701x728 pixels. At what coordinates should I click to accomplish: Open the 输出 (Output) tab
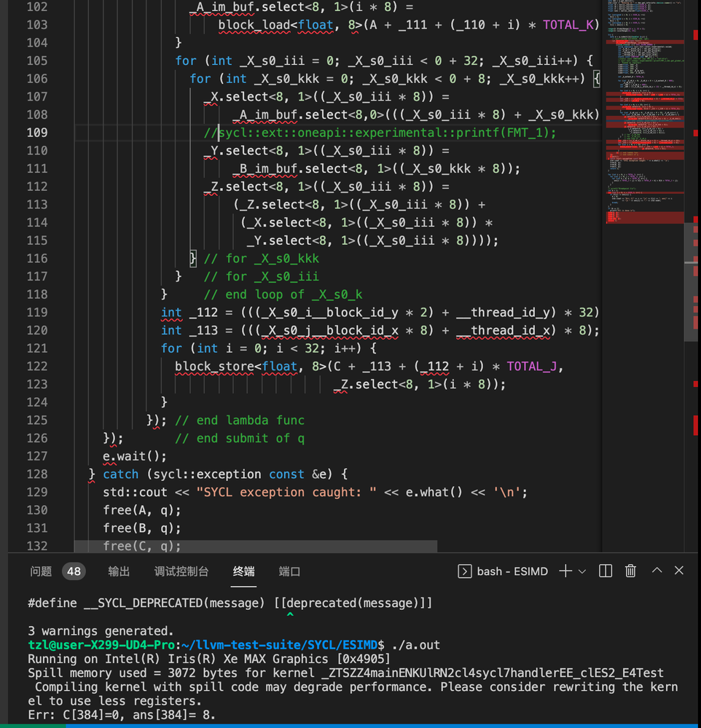click(120, 571)
